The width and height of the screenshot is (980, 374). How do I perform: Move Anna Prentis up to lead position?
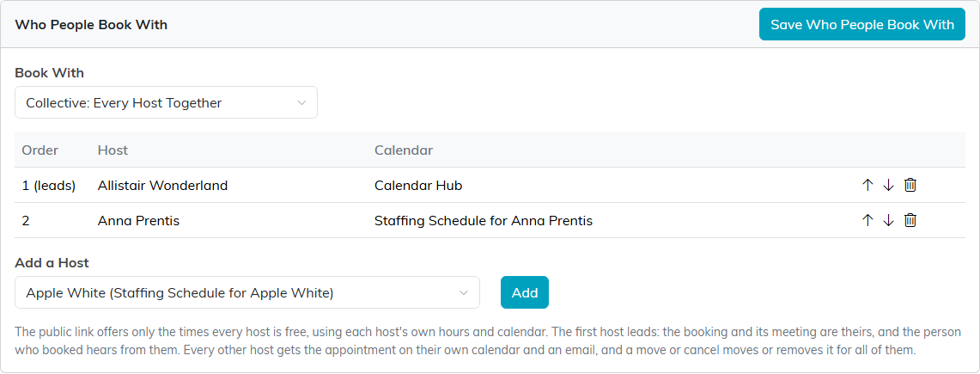coord(867,220)
